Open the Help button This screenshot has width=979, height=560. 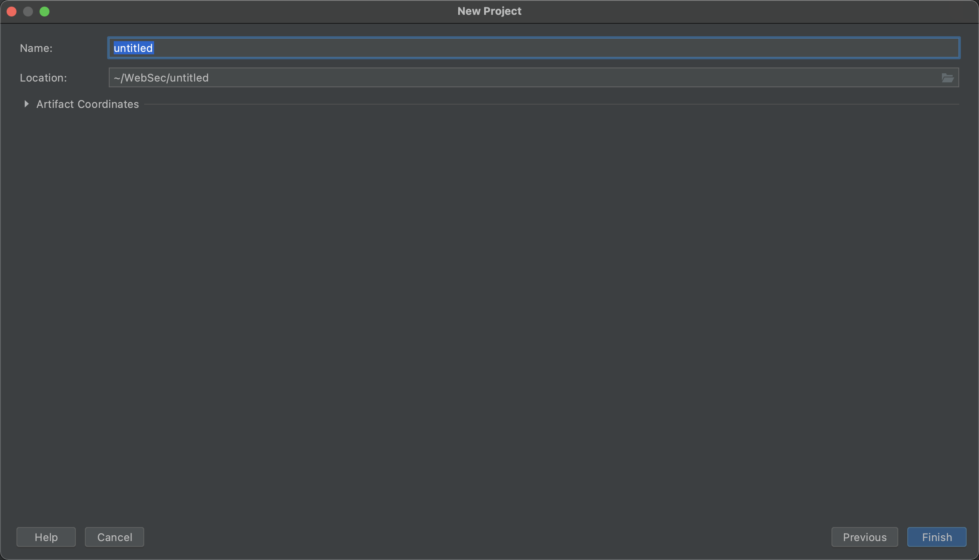click(46, 537)
